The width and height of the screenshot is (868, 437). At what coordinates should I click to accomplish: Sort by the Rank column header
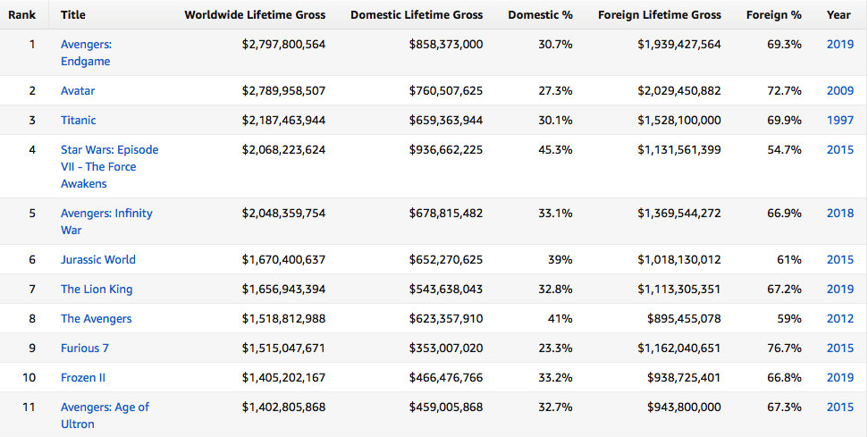(x=21, y=14)
